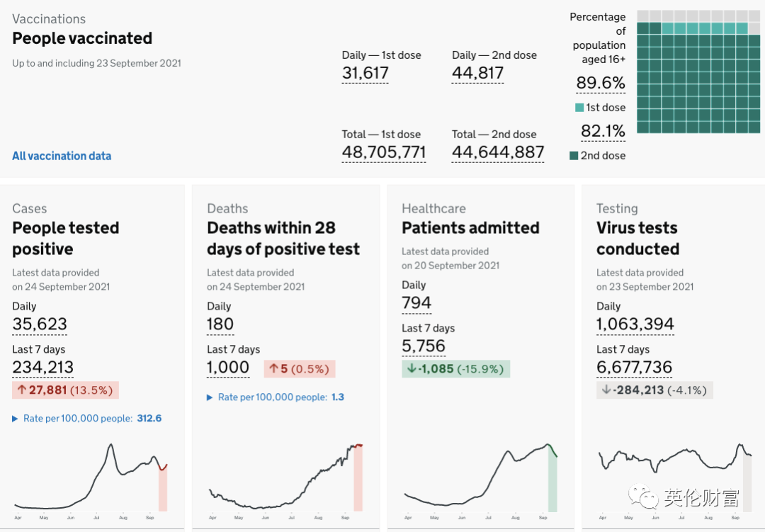This screenshot has width=765, height=532.
Task: Click the green down arrow beside -1,085
Action: click(412, 368)
